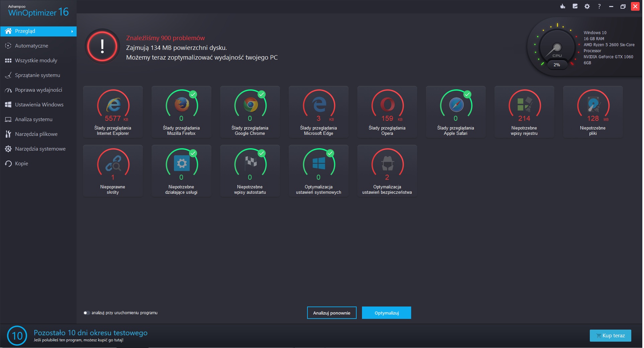Minimize the WinOptimizer window
Viewport: 644px width, 348px height.
(611, 6)
